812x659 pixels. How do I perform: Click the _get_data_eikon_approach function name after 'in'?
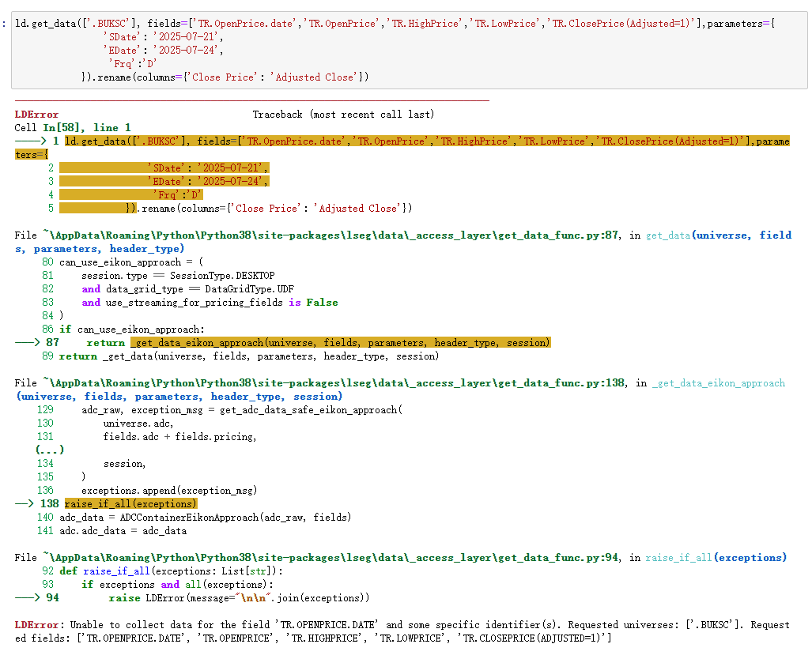tap(718, 384)
